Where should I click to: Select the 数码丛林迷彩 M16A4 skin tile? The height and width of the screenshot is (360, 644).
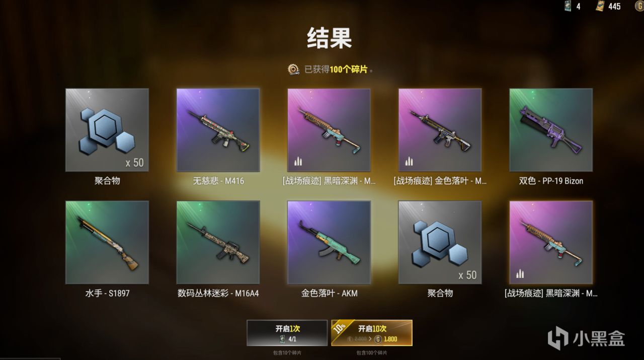[218, 242]
